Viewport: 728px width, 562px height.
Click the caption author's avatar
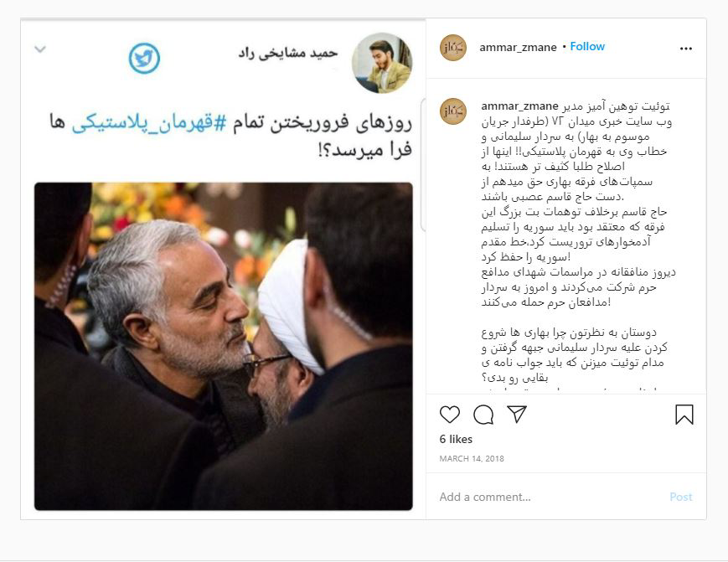coord(452,111)
